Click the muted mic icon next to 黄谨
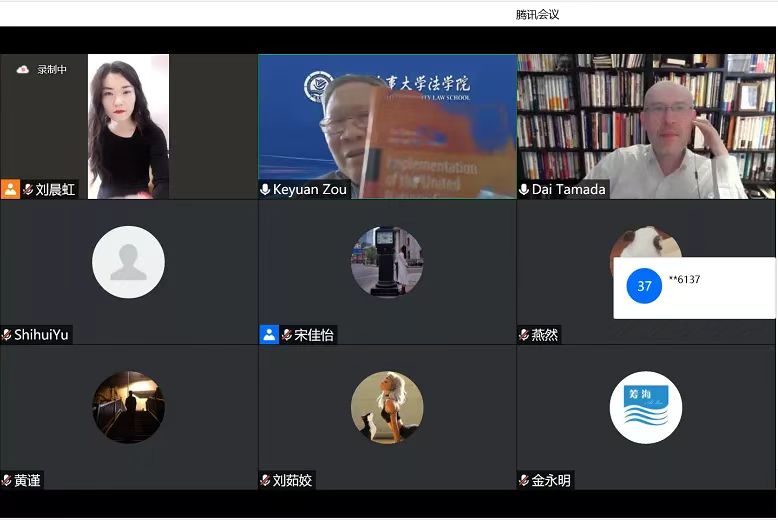 pos(7,480)
